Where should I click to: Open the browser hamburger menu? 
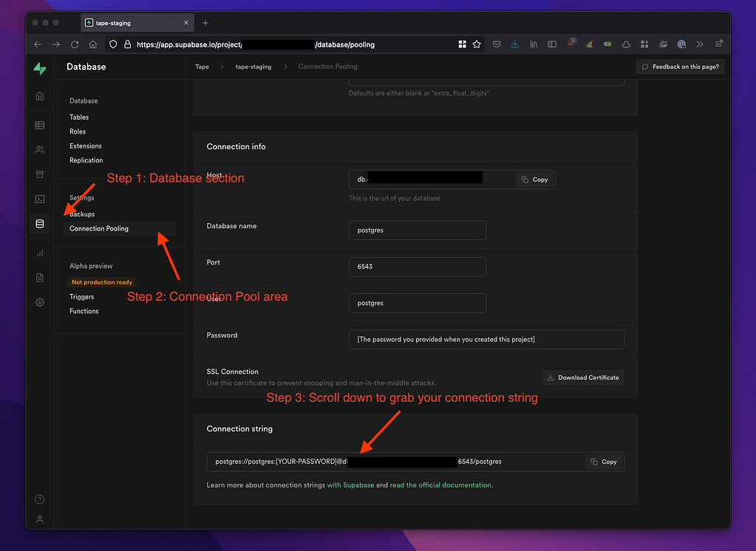tap(718, 44)
